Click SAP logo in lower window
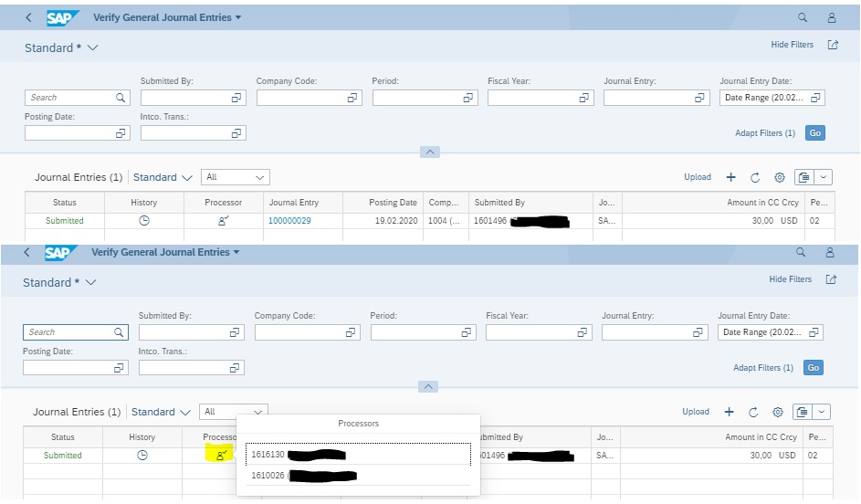 pyautogui.click(x=60, y=252)
